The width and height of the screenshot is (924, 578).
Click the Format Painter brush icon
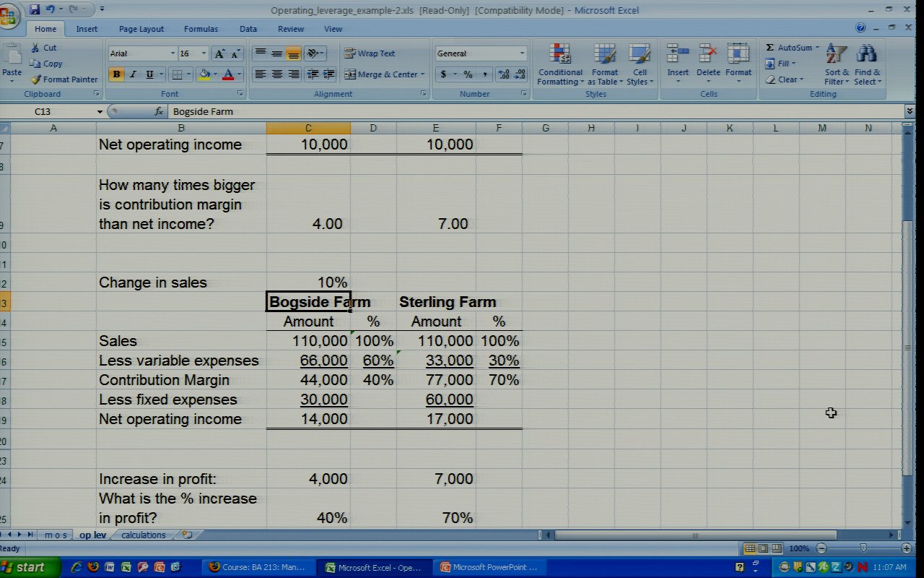click(36, 79)
